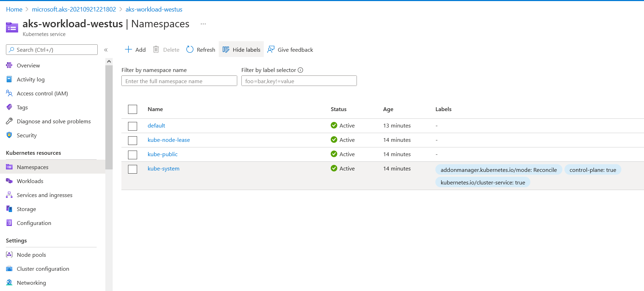Open the default namespace link
Viewport: 644px width, 291px height.
click(x=156, y=125)
